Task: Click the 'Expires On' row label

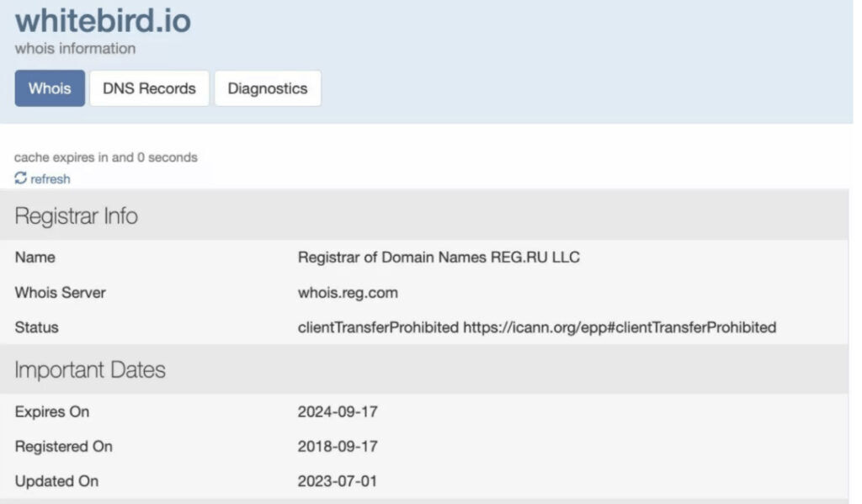Action: [x=51, y=412]
